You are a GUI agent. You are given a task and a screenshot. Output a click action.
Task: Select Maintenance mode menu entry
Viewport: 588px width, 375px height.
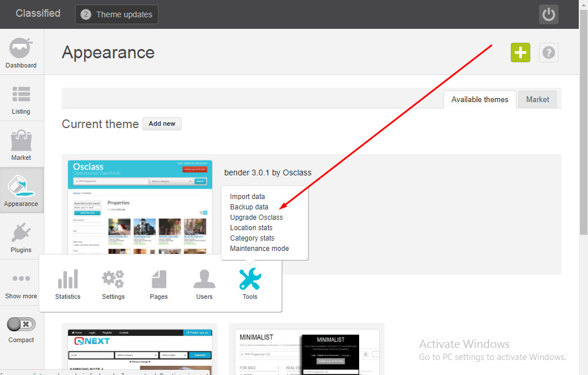pos(259,249)
